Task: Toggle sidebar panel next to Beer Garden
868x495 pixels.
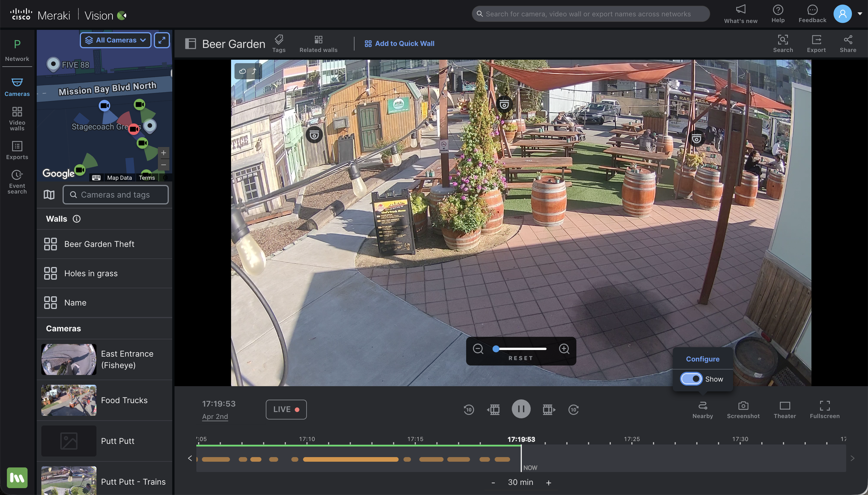Action: pos(190,44)
